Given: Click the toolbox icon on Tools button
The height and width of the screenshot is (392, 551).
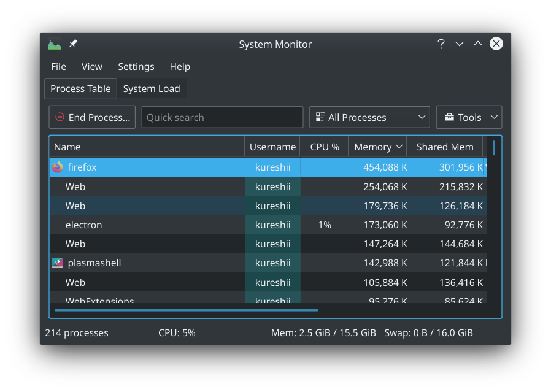Looking at the screenshot, I should pyautogui.click(x=449, y=117).
